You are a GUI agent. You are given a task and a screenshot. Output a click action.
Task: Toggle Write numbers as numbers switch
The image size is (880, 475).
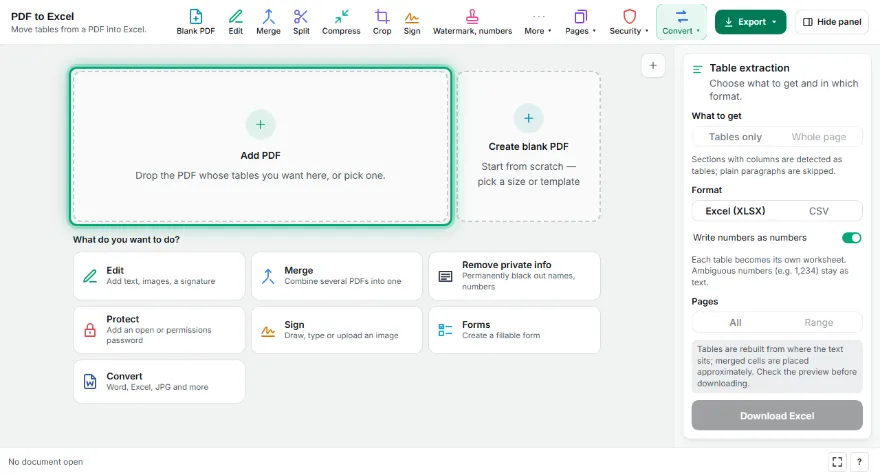coord(851,238)
